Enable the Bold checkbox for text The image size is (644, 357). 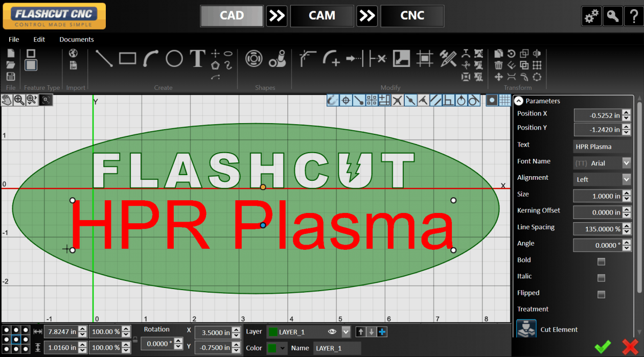click(x=601, y=261)
